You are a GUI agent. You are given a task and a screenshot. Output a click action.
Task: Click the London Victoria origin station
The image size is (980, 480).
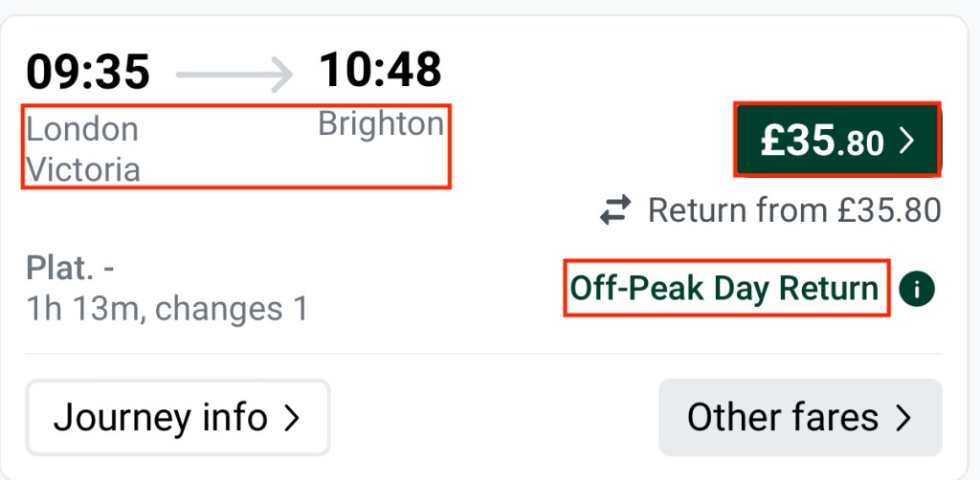click(x=83, y=149)
